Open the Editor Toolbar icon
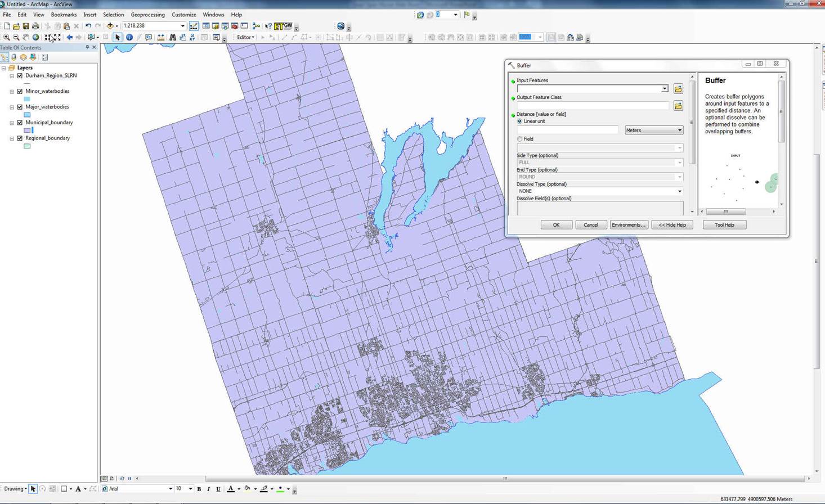The height and width of the screenshot is (504, 825). tap(194, 26)
